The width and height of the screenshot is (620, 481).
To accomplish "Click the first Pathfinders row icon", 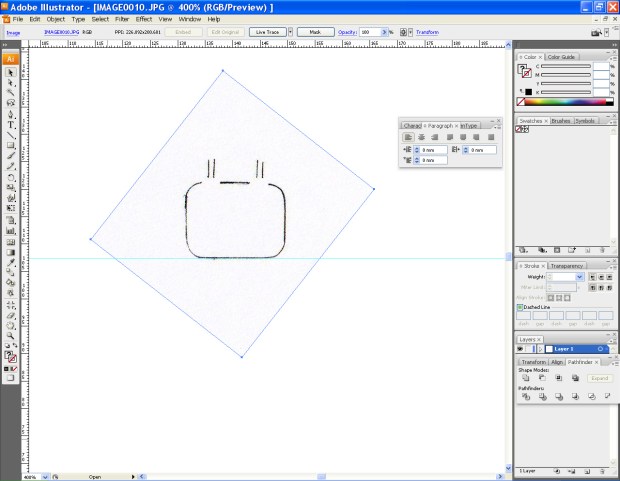I will 525,397.
